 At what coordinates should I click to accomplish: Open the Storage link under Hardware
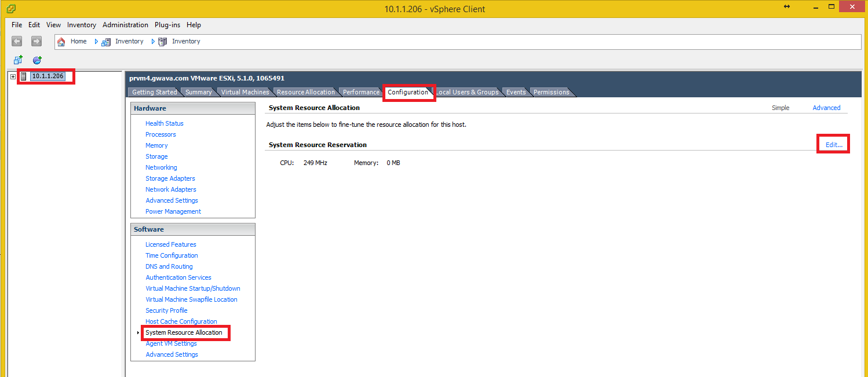click(x=156, y=156)
